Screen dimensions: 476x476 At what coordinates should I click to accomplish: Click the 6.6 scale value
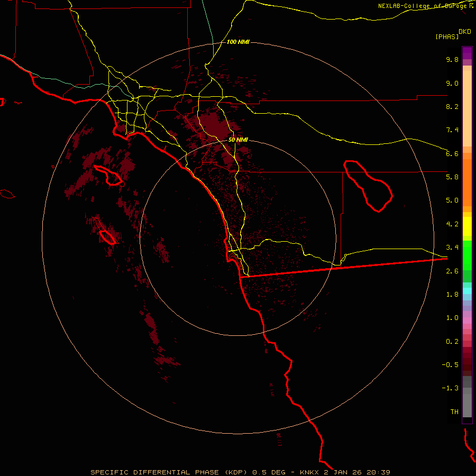pyautogui.click(x=452, y=153)
